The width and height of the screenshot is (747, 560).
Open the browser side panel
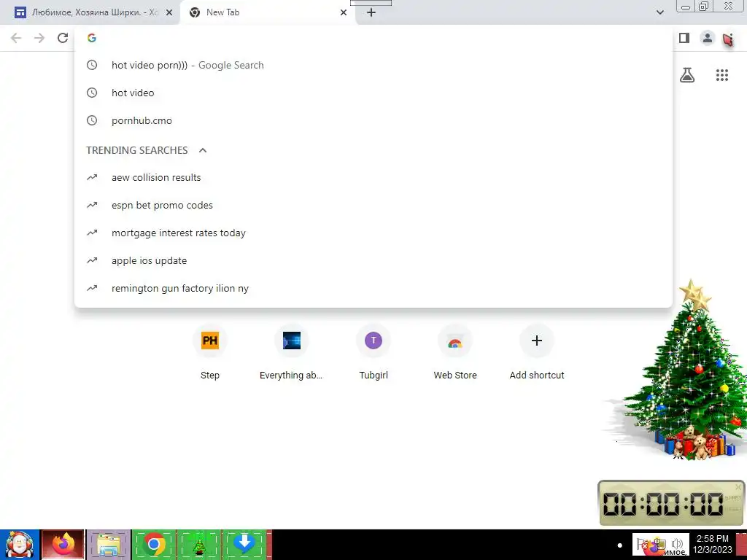tap(684, 38)
